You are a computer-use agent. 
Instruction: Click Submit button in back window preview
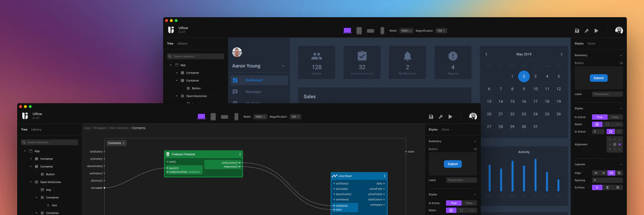[x=598, y=78]
